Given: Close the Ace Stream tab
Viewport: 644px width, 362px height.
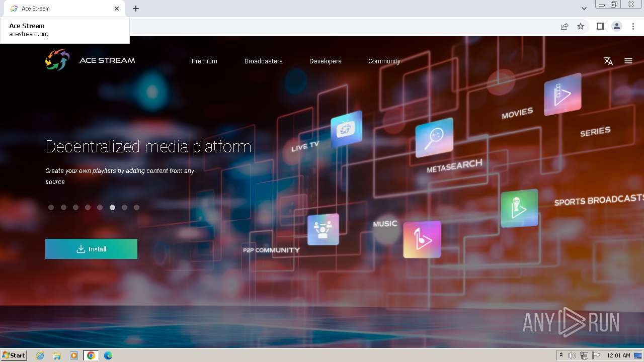Looking at the screenshot, I should (x=117, y=9).
